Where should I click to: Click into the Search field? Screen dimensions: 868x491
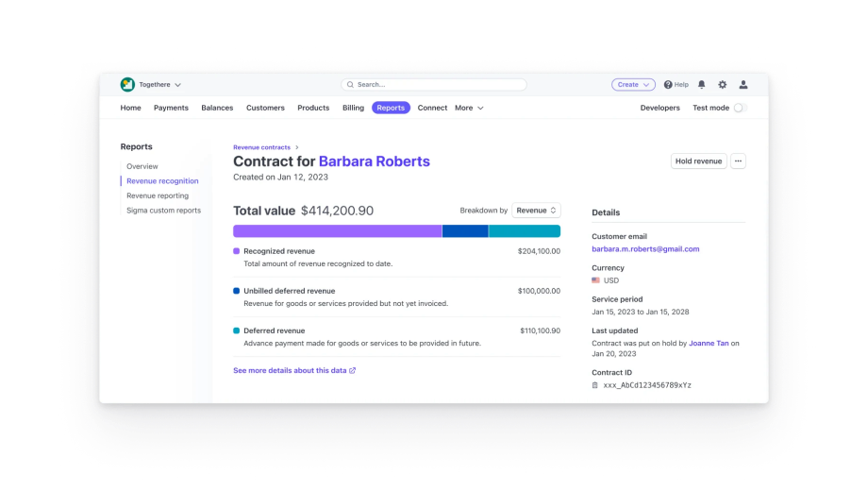click(434, 85)
